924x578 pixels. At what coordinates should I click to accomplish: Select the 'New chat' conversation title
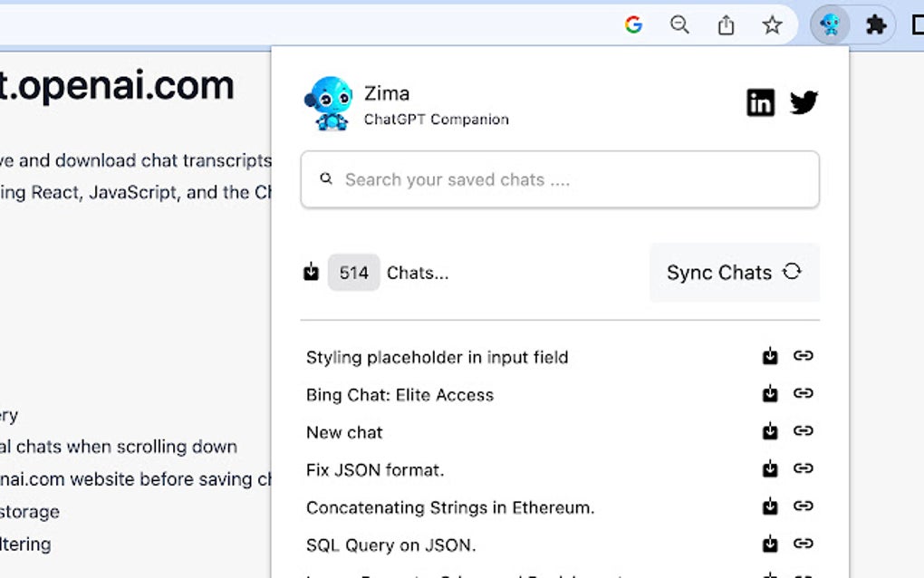pyautogui.click(x=344, y=432)
